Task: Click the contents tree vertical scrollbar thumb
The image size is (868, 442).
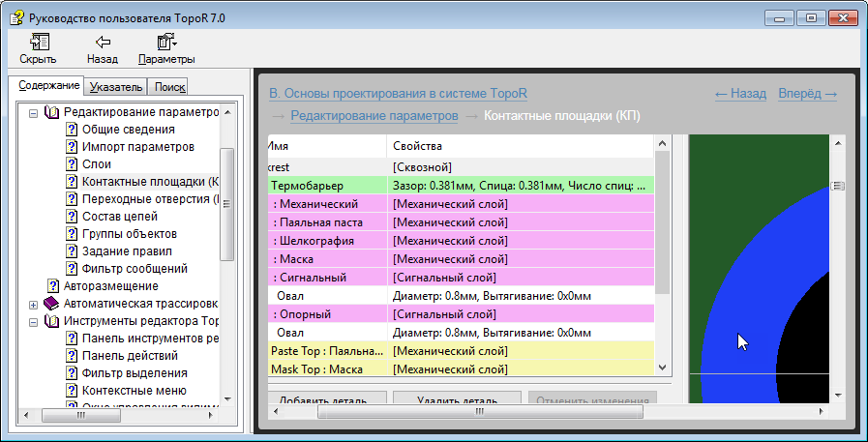Action: point(227,203)
